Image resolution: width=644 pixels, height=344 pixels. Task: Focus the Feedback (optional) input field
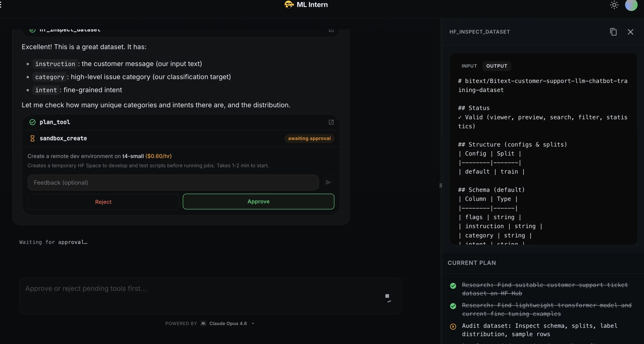pyautogui.click(x=173, y=183)
